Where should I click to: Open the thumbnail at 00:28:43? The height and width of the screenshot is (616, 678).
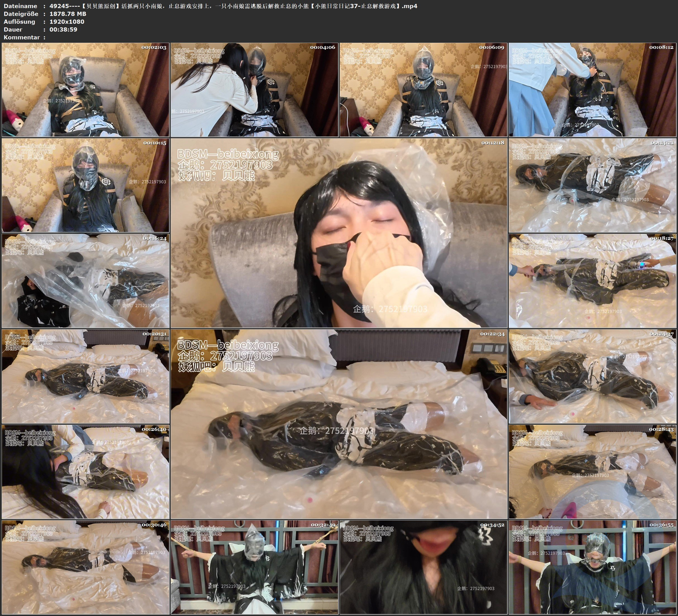click(x=592, y=472)
